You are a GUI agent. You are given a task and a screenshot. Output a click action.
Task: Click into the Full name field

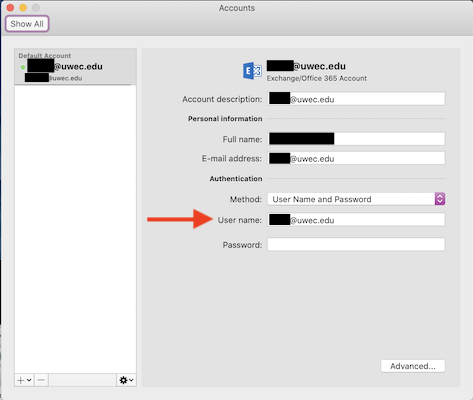(x=356, y=139)
